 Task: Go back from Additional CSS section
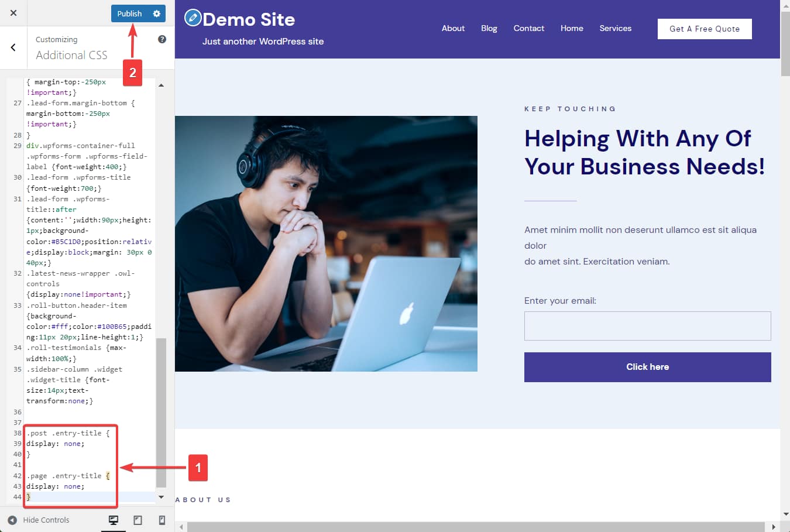(x=13, y=47)
